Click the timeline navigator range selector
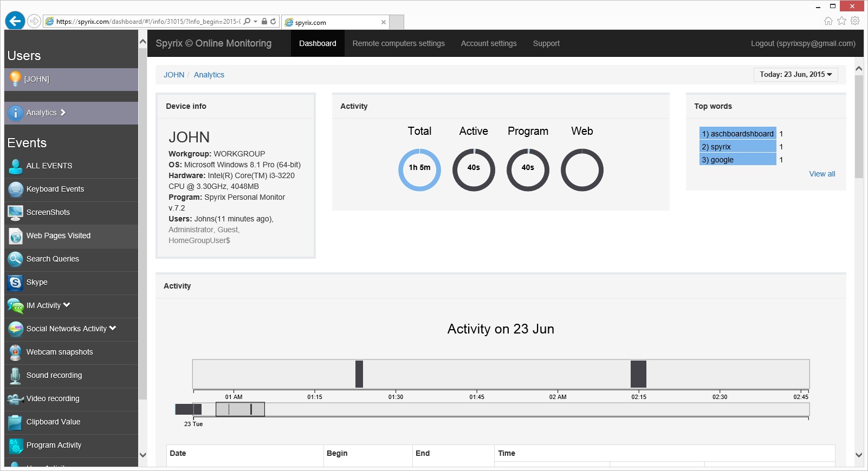 [240, 409]
